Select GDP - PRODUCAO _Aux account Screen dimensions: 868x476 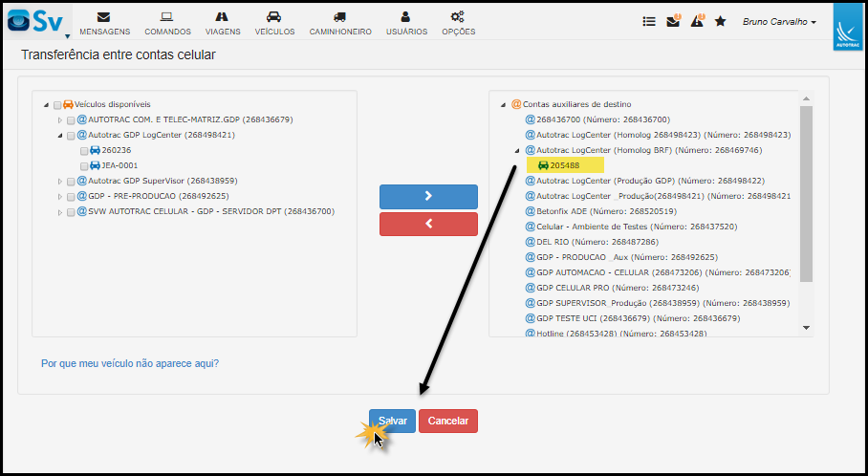(x=627, y=257)
